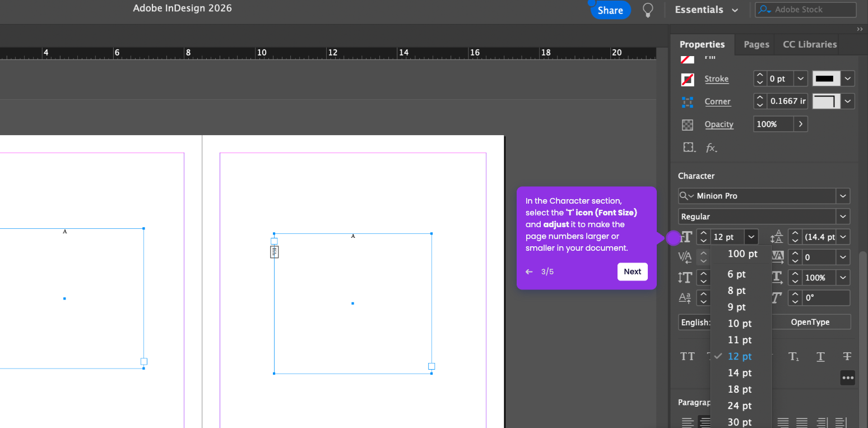Screen dimensions: 868x428
Task: Click the vertical scale icon
Action: click(685, 278)
